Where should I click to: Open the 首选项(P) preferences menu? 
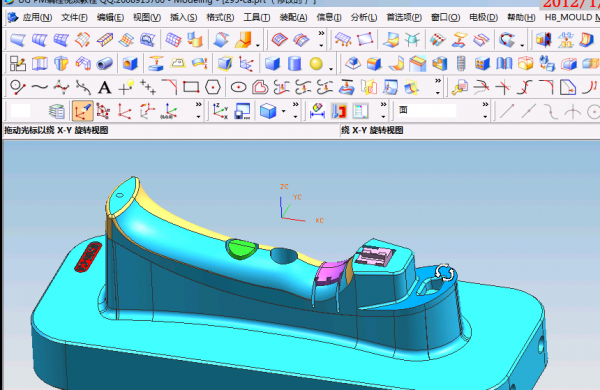coord(404,18)
